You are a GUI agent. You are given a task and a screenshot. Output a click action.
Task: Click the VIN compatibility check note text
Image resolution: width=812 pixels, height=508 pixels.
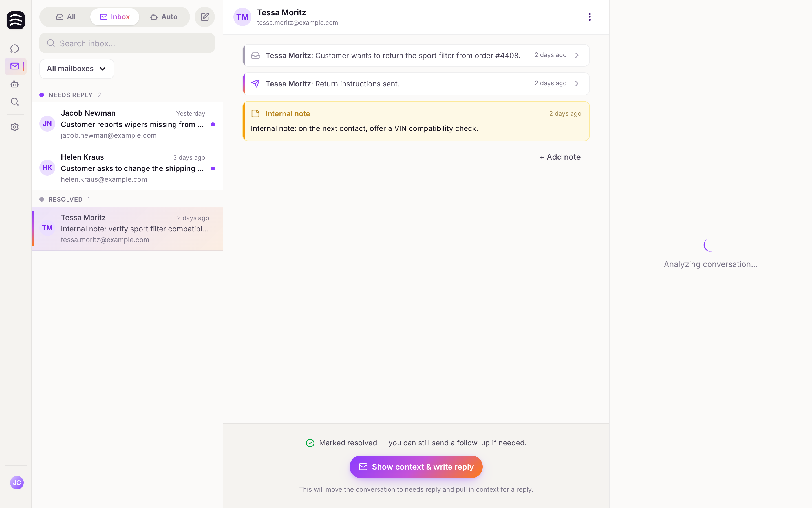pyautogui.click(x=364, y=128)
